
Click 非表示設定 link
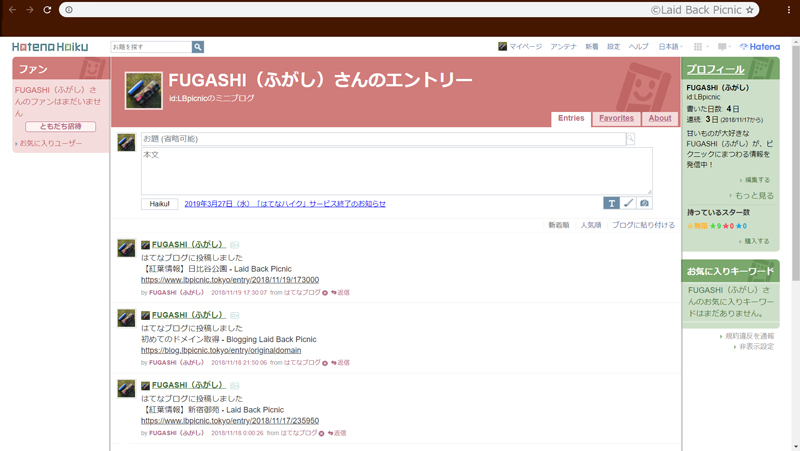[756, 347]
